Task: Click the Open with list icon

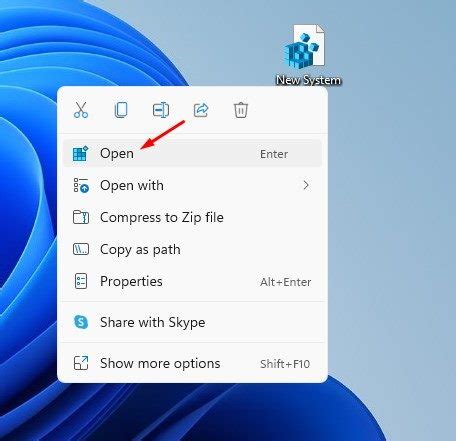Action: 81,185
